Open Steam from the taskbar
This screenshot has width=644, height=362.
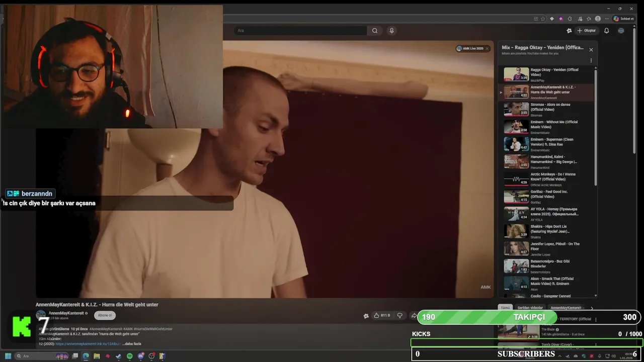[x=118, y=356]
